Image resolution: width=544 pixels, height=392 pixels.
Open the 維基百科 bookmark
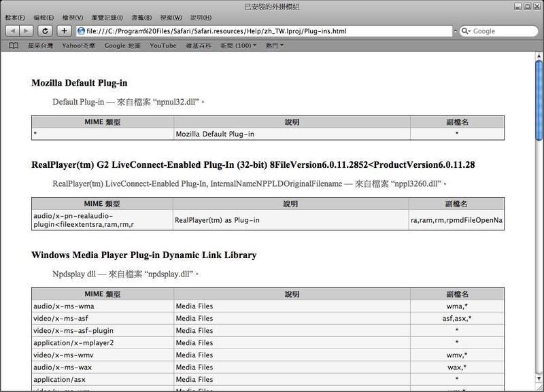click(x=199, y=46)
